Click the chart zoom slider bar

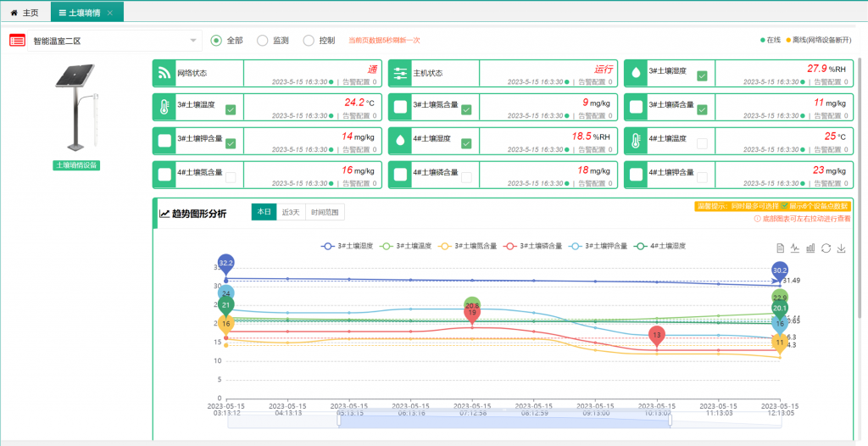coord(504,421)
